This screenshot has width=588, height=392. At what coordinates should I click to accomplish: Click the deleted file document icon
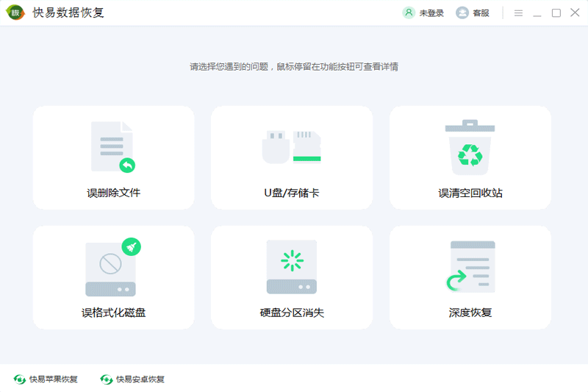[x=112, y=147]
